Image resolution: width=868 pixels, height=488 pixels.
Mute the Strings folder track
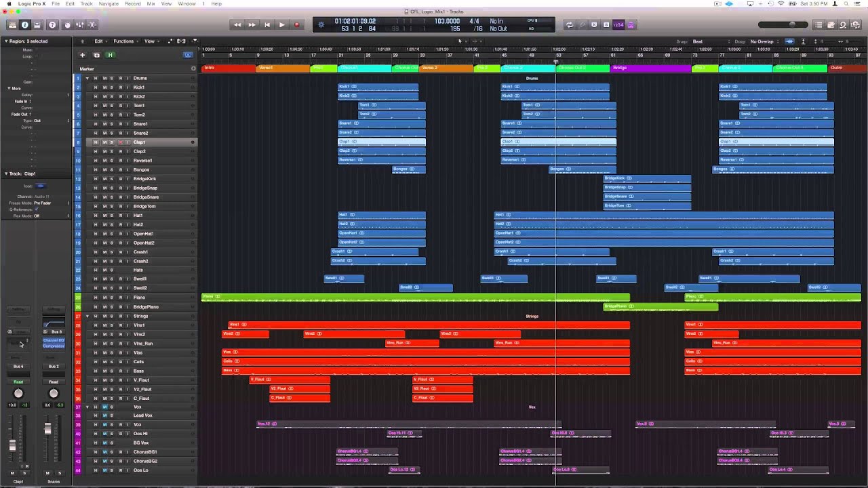coord(104,316)
